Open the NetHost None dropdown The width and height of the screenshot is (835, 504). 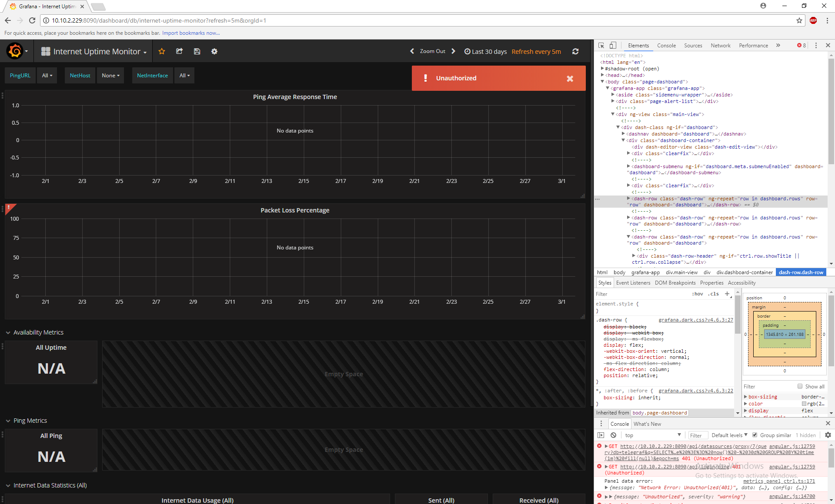click(x=110, y=75)
